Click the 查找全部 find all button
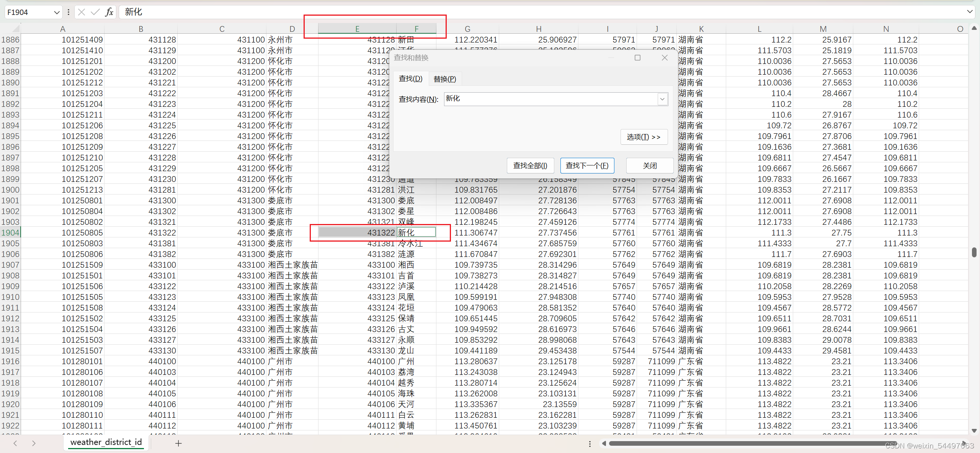The image size is (980, 453). (530, 165)
